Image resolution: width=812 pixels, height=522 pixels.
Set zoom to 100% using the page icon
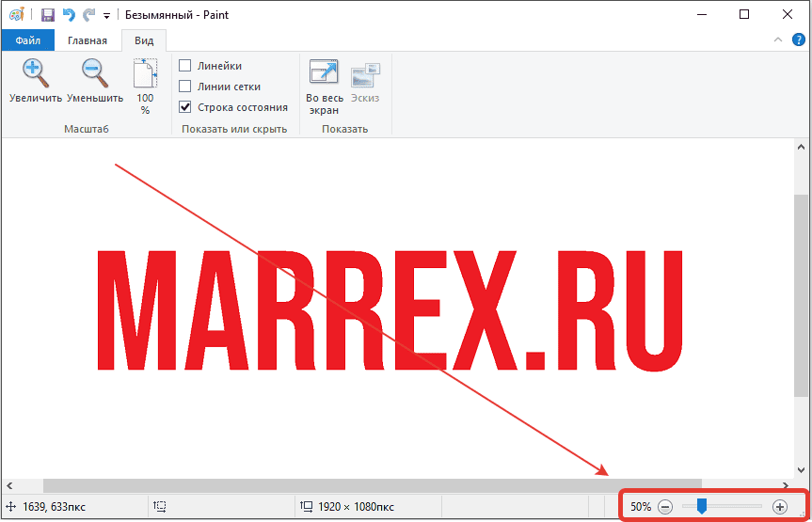[145, 73]
